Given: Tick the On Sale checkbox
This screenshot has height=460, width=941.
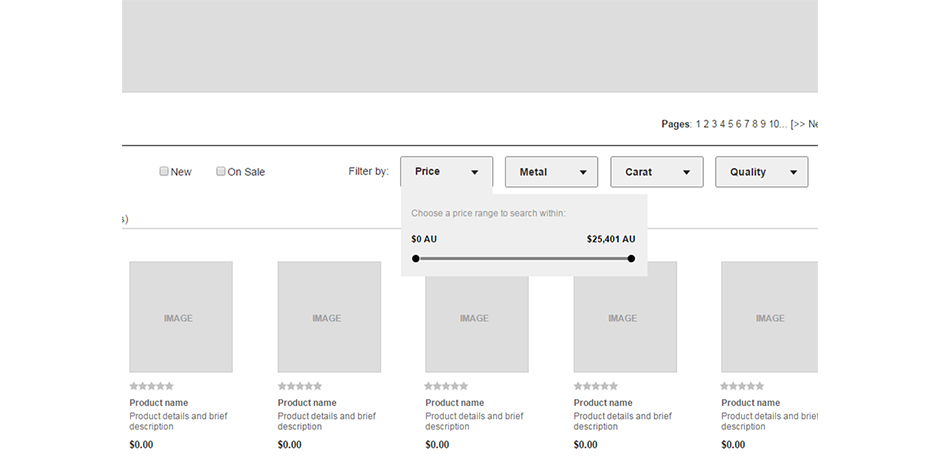Looking at the screenshot, I should pyautogui.click(x=221, y=171).
